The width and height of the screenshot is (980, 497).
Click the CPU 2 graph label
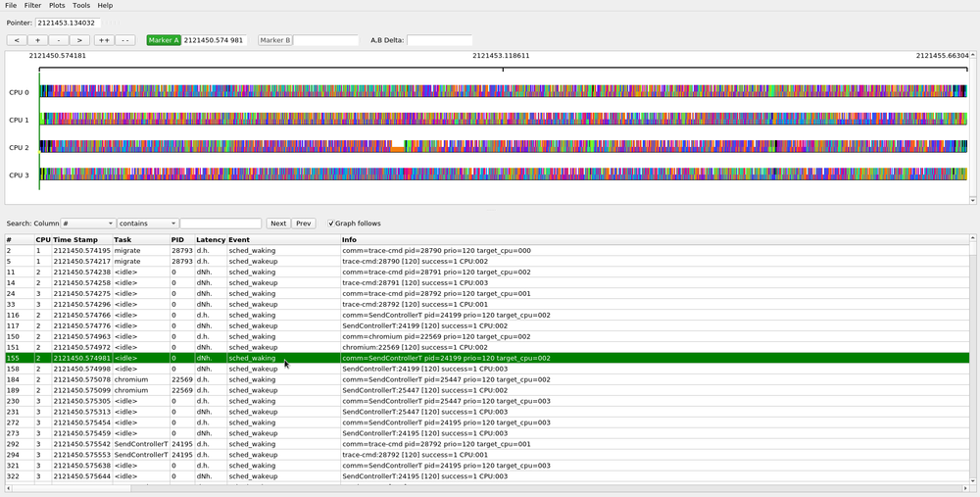pyautogui.click(x=19, y=148)
